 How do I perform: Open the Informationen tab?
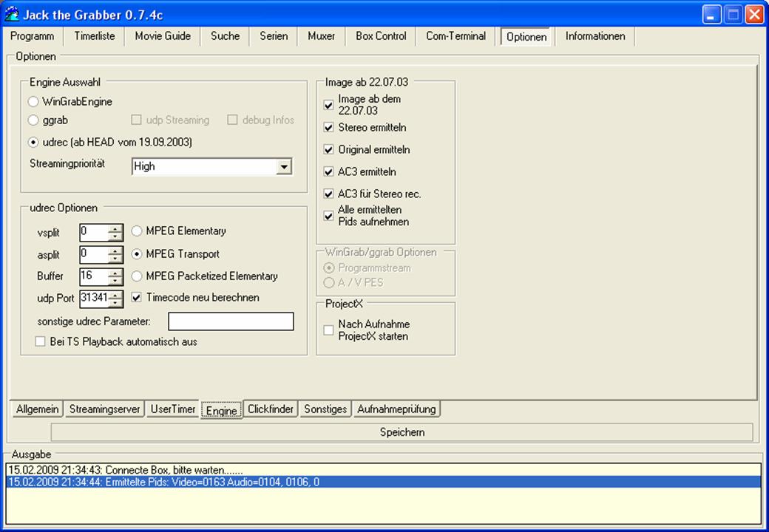595,36
